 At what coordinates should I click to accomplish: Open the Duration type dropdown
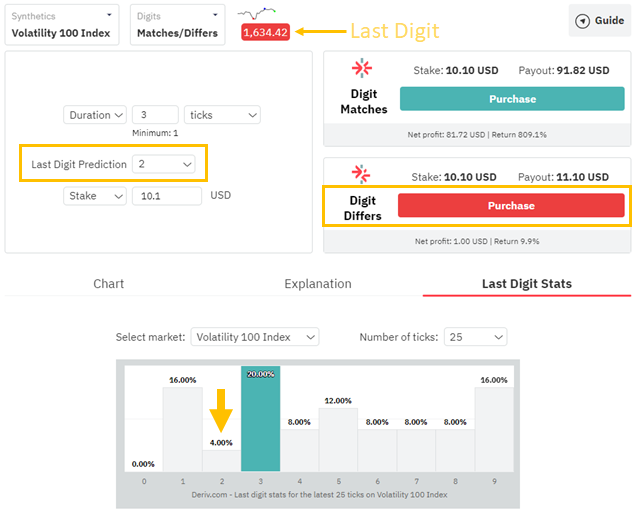tap(95, 115)
